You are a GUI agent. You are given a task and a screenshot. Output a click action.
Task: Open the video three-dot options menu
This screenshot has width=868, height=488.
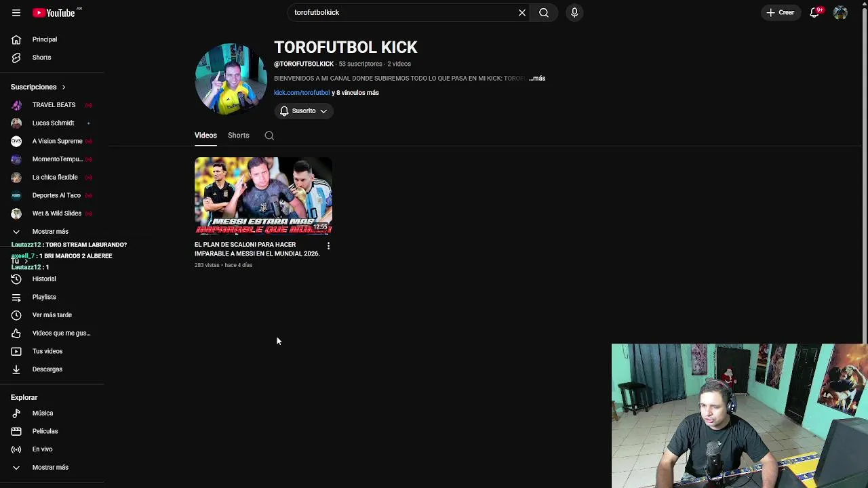[x=328, y=246]
